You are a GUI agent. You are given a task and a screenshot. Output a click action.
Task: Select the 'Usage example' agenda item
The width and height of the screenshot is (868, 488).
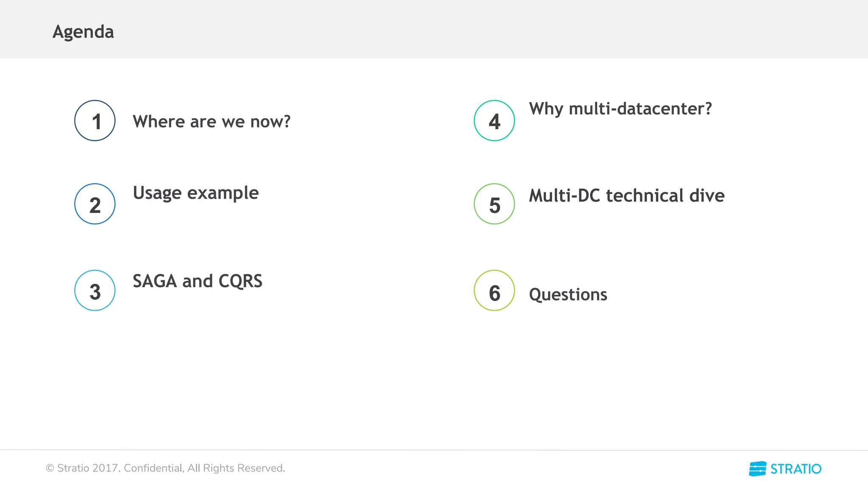196,193
